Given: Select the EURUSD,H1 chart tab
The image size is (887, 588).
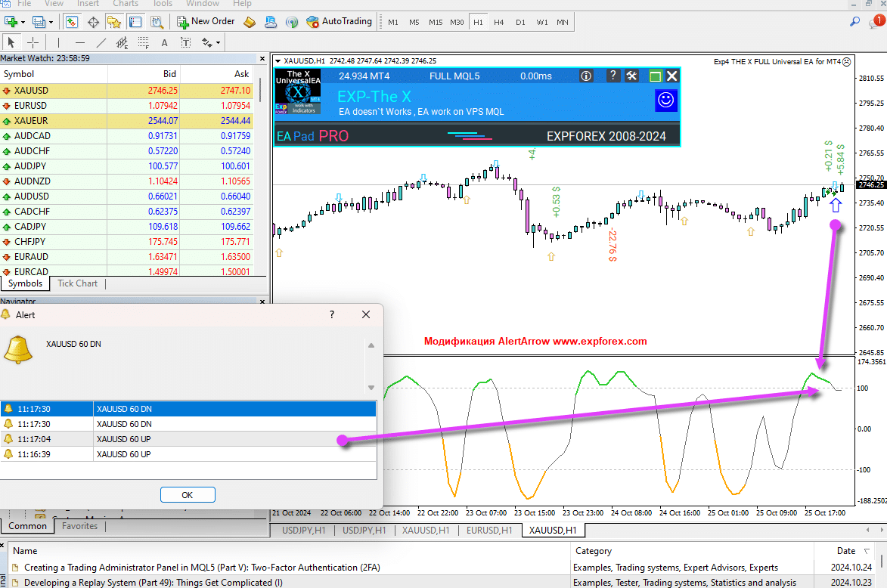Looking at the screenshot, I should tap(489, 531).
